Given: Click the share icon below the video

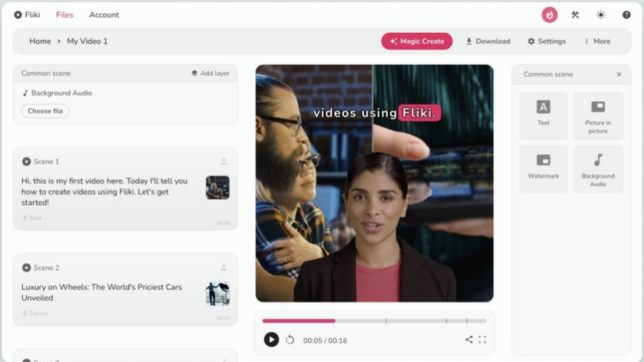Looking at the screenshot, I should [469, 340].
